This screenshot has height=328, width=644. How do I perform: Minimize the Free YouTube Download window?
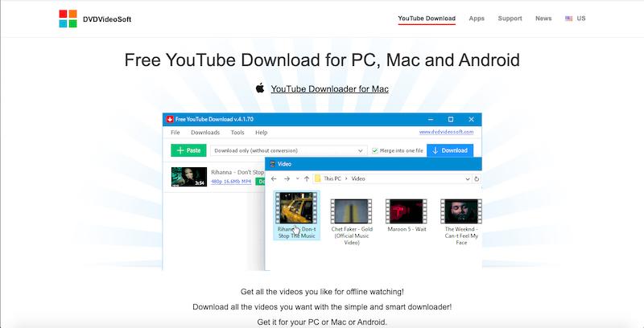(x=431, y=119)
